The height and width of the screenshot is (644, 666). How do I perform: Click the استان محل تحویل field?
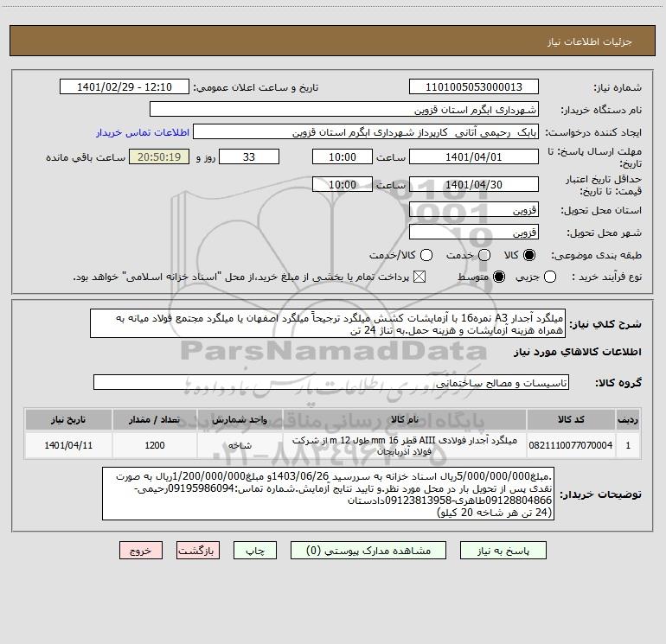click(474, 209)
